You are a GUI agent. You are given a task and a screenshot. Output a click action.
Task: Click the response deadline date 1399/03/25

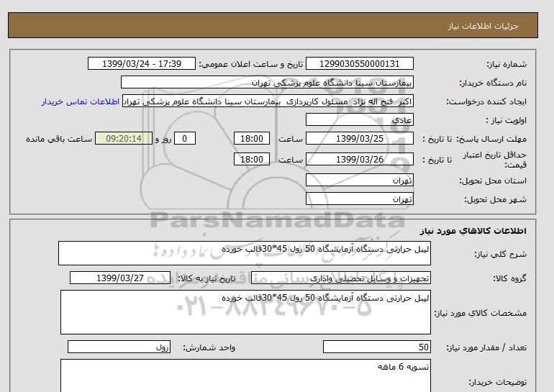click(359, 138)
